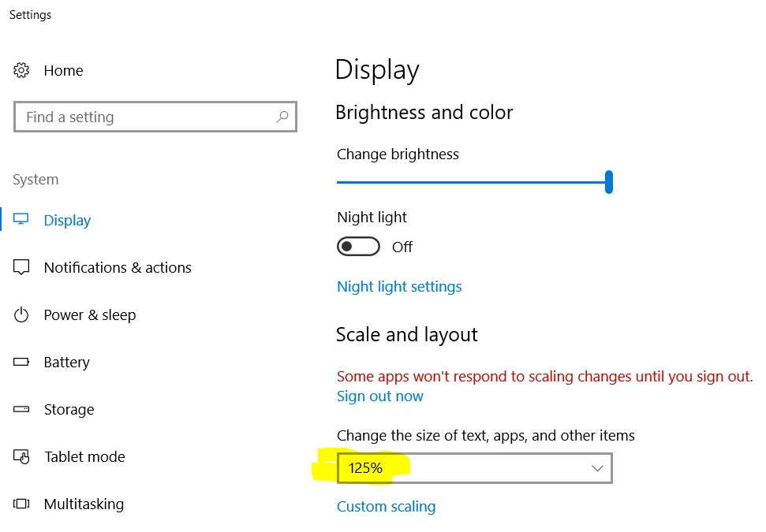Click the Home gear icon

(x=21, y=70)
